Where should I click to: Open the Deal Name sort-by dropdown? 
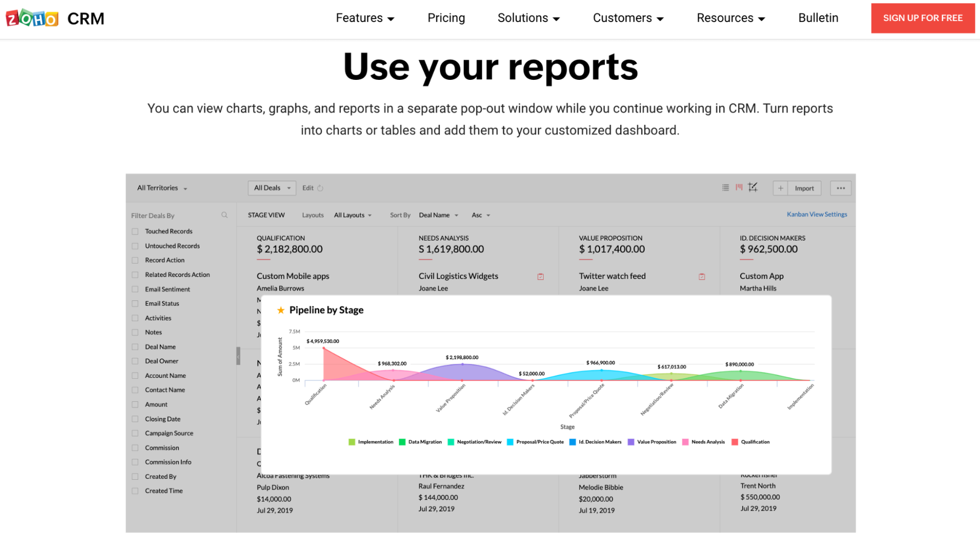click(438, 215)
